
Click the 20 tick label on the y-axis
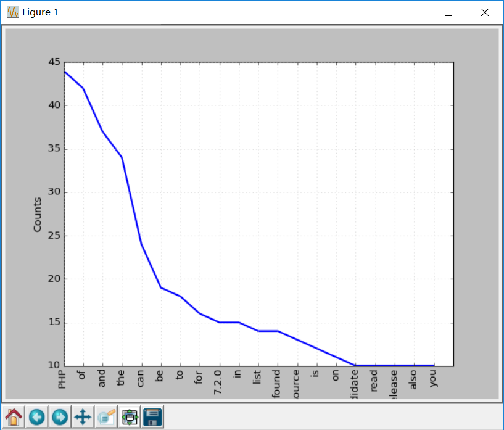54,279
